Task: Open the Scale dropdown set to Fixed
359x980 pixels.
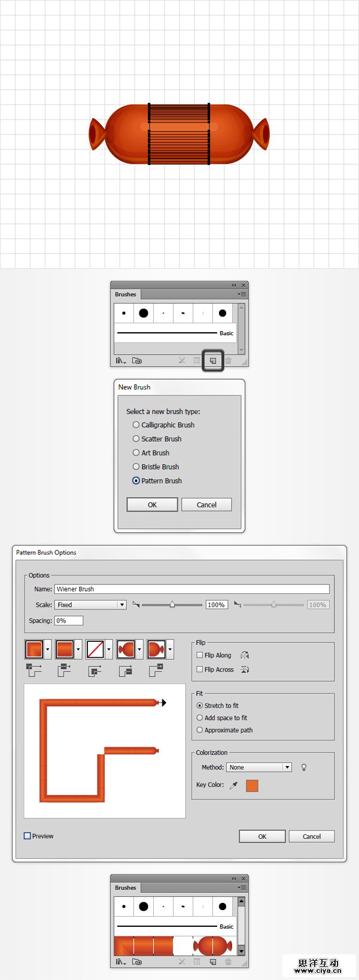Action: point(122,605)
